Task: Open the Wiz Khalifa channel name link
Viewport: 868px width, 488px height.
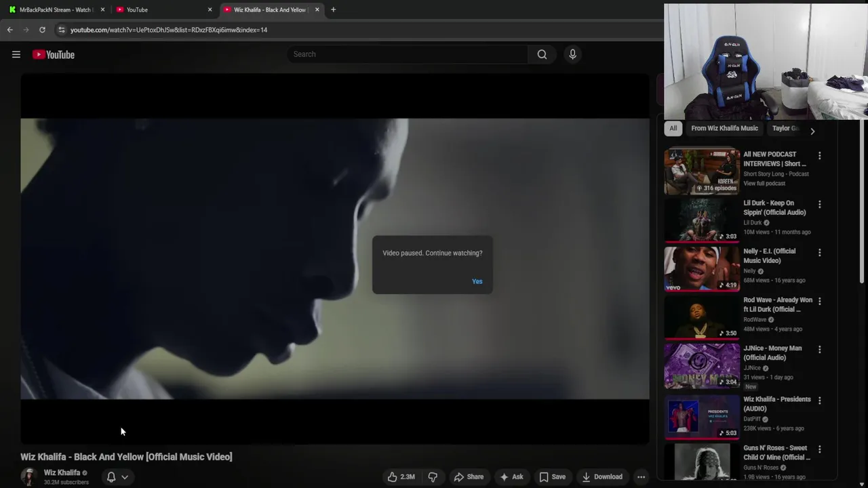Action: (62, 472)
